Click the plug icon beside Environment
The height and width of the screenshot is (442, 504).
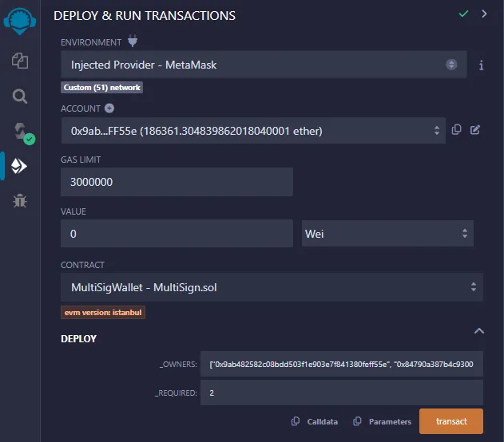click(133, 41)
